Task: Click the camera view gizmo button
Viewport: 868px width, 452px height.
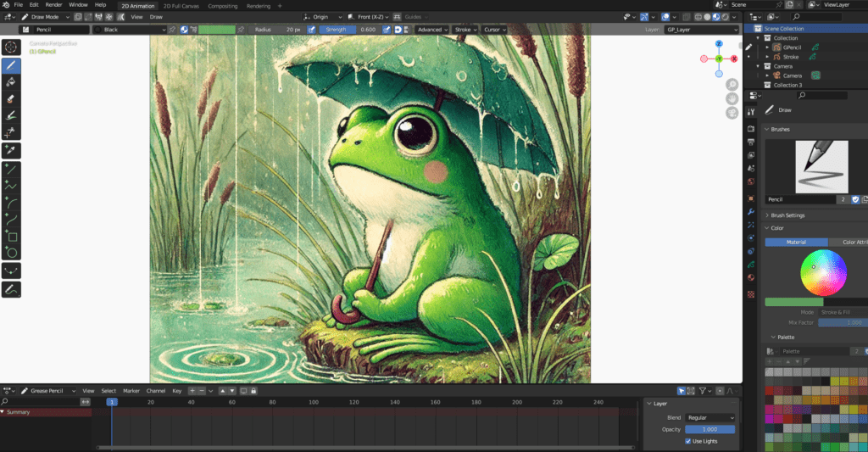Action: [732, 112]
